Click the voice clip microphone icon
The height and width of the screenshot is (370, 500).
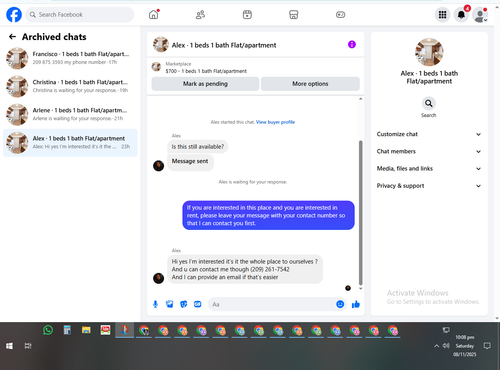[155, 304]
